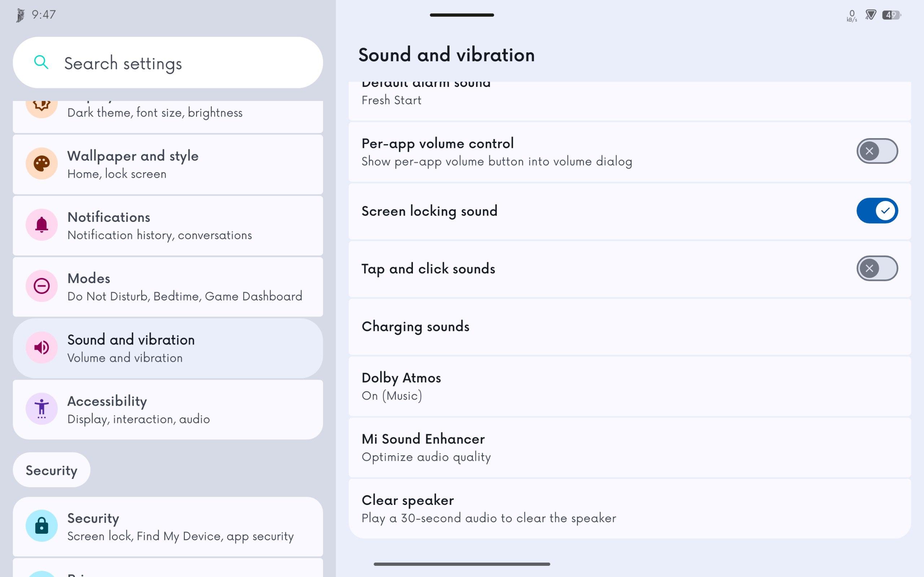Image resolution: width=924 pixels, height=577 pixels.
Task: Open Mi Sound Enhancer
Action: [629, 447]
